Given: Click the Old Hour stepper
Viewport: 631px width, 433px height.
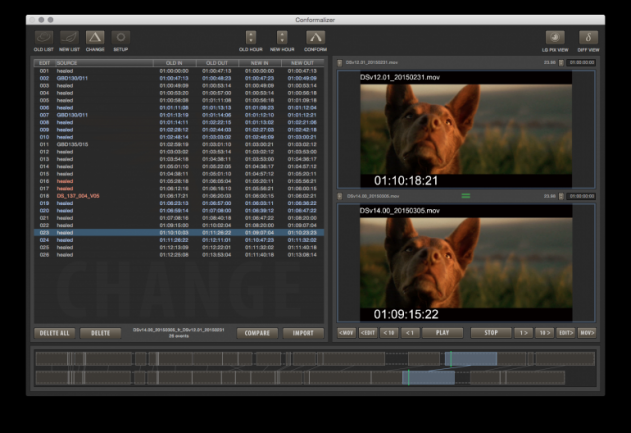Looking at the screenshot, I should tap(250, 38).
